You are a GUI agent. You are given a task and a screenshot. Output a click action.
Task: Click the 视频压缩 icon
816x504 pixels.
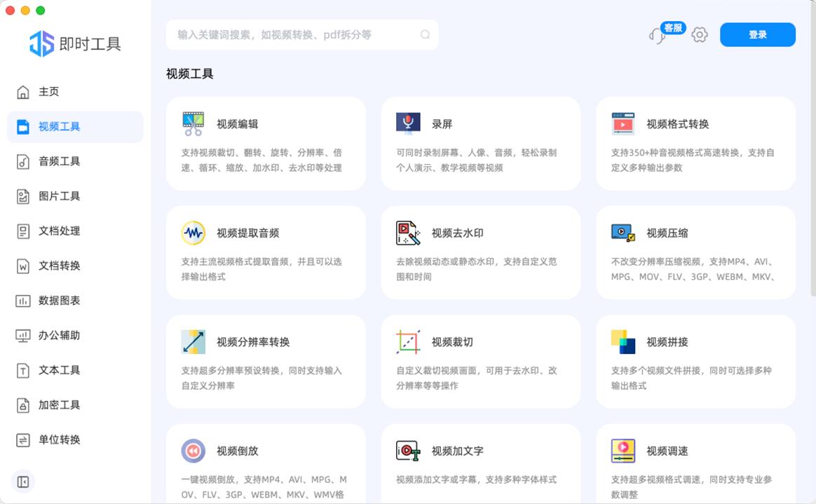[x=623, y=233]
